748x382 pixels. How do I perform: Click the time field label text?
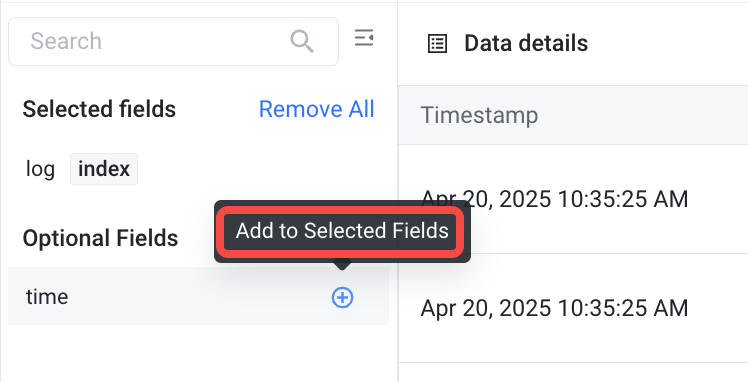point(47,297)
